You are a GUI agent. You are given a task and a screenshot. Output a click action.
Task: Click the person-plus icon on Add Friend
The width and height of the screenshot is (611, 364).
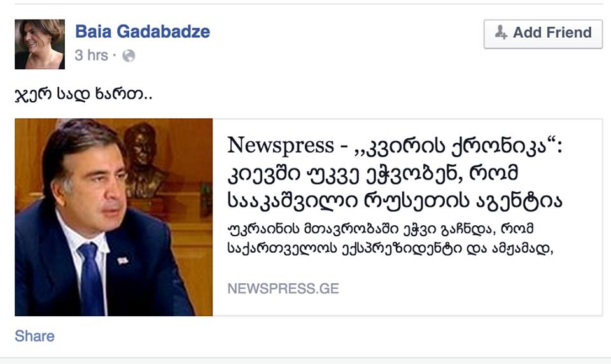point(501,32)
